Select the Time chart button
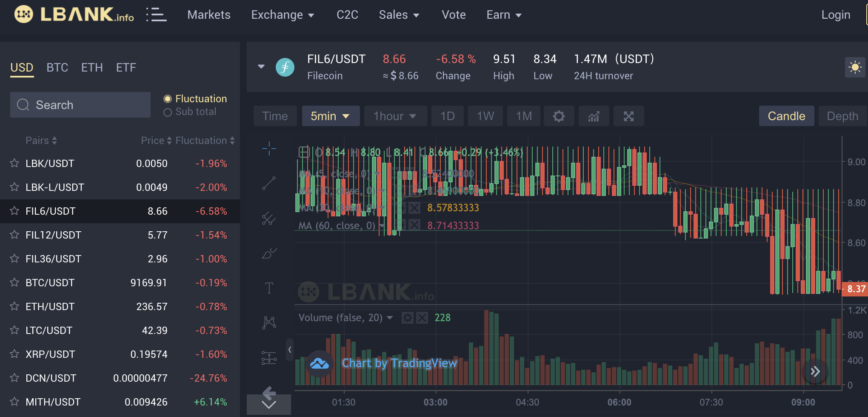Screen dimensions: 868x417 pyautogui.click(x=275, y=116)
